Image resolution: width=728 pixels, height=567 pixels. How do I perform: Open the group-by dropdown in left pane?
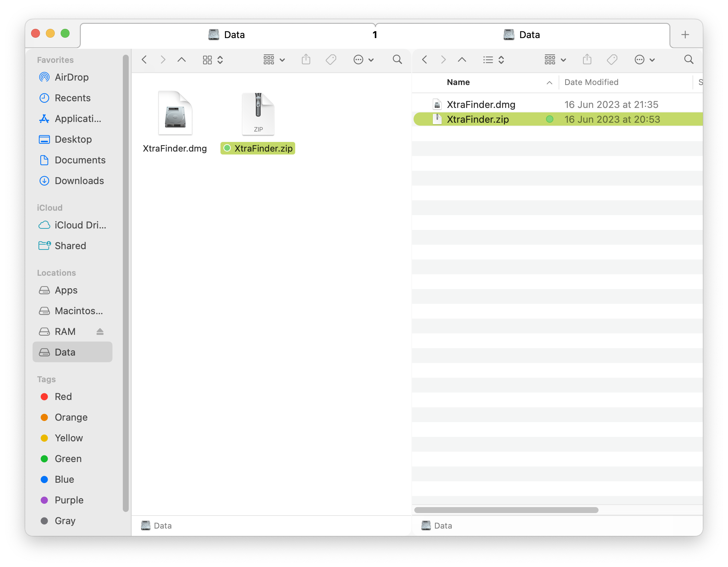pos(274,60)
